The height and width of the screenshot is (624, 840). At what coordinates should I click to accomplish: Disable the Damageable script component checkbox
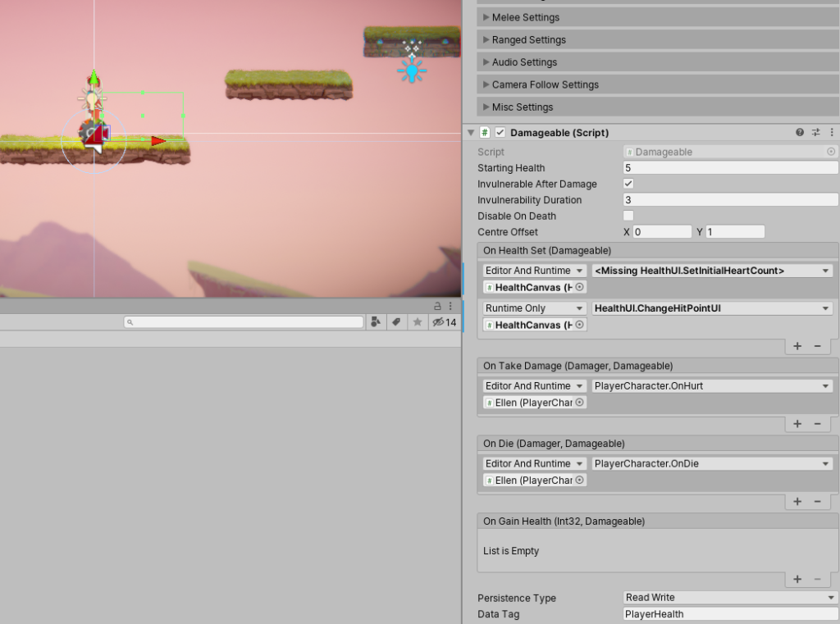(x=500, y=132)
